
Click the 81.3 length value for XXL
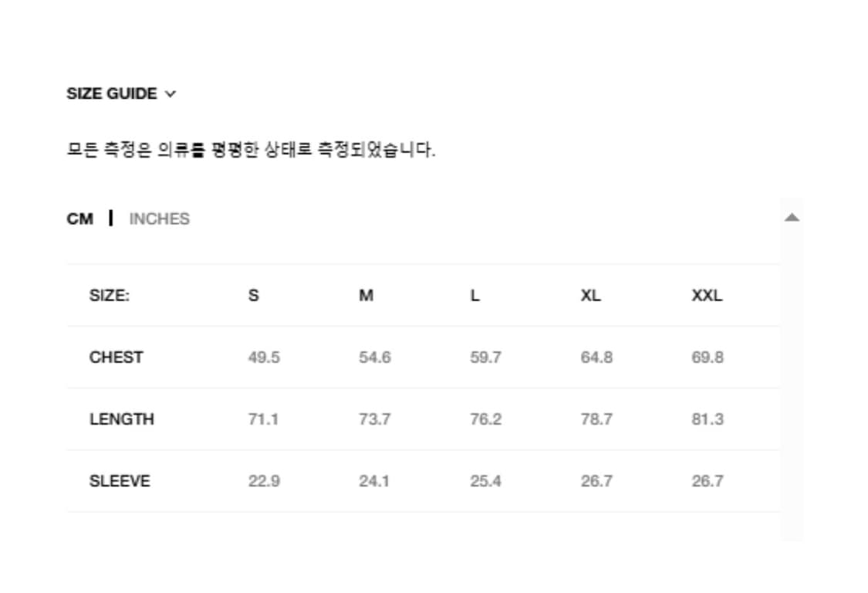[708, 419]
